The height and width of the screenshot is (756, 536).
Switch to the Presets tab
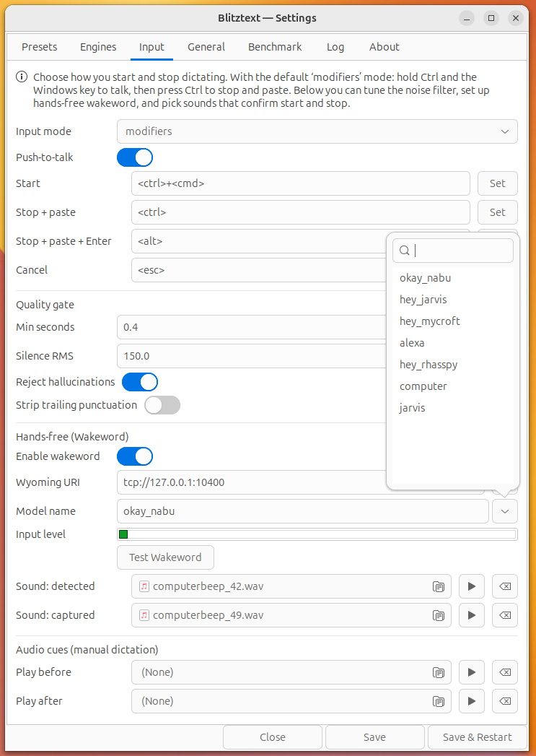pos(40,47)
